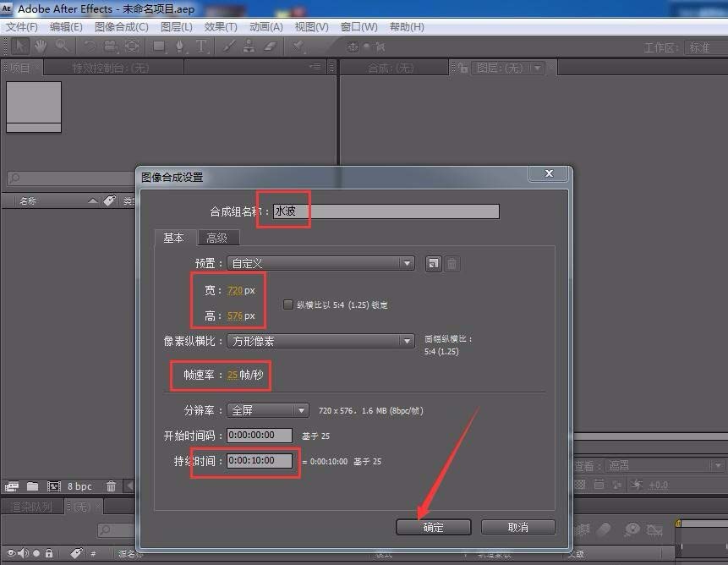Select the Zoom magnifier tool
Screen dimensions: 728x565
click(62, 46)
